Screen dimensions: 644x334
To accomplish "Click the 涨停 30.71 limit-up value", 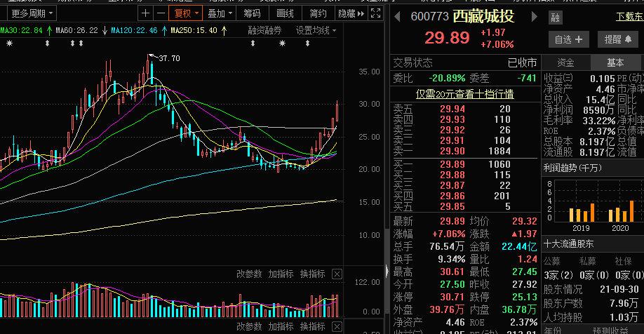I will pyautogui.click(x=452, y=297).
